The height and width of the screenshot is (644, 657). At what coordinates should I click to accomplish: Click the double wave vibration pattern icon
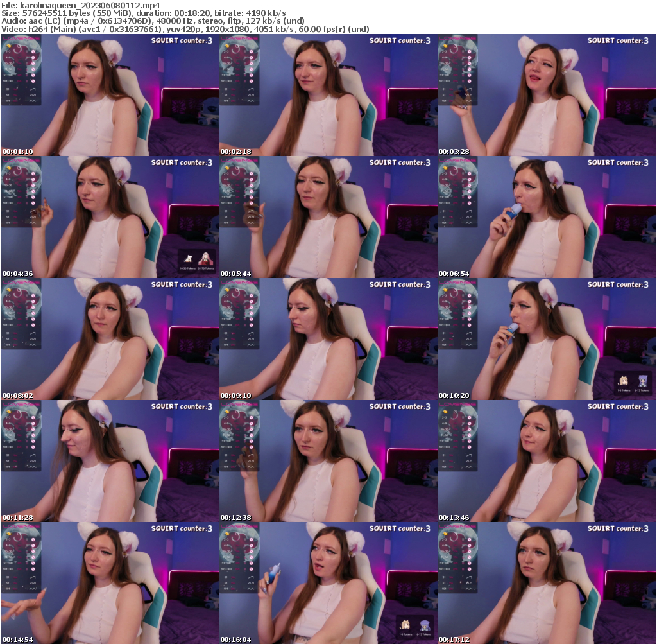click(33, 94)
